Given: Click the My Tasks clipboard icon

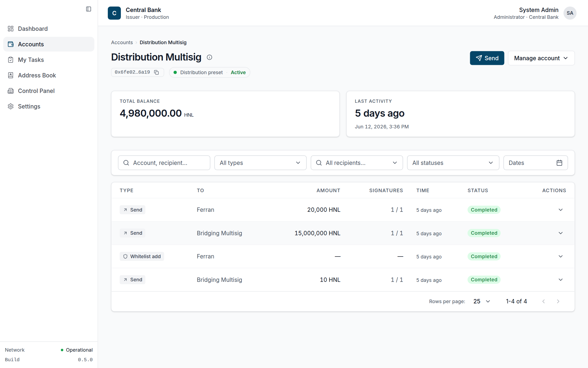Looking at the screenshot, I should click(11, 60).
